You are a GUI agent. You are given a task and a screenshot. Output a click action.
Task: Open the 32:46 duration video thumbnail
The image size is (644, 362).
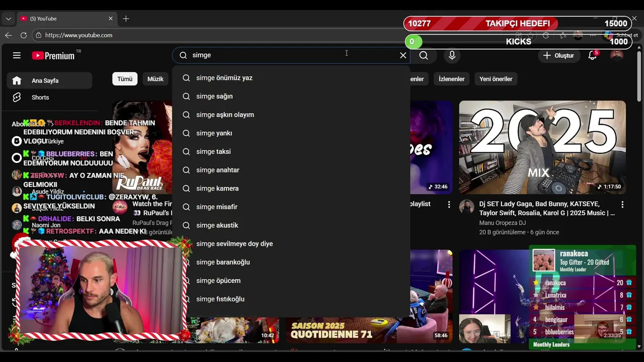[x=431, y=147]
